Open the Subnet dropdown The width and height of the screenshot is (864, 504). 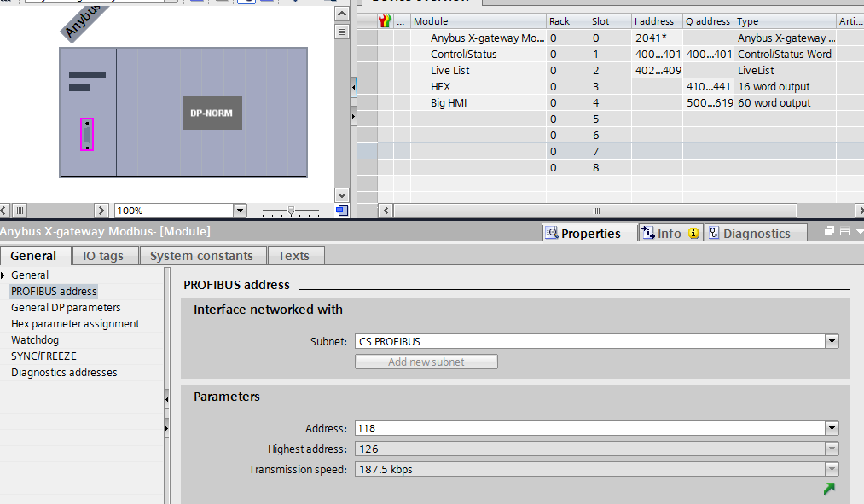832,341
